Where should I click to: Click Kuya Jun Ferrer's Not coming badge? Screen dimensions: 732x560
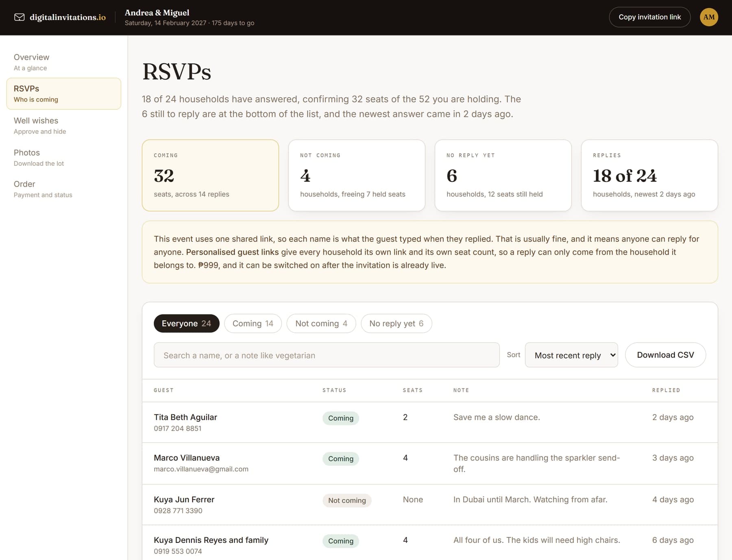point(347,500)
